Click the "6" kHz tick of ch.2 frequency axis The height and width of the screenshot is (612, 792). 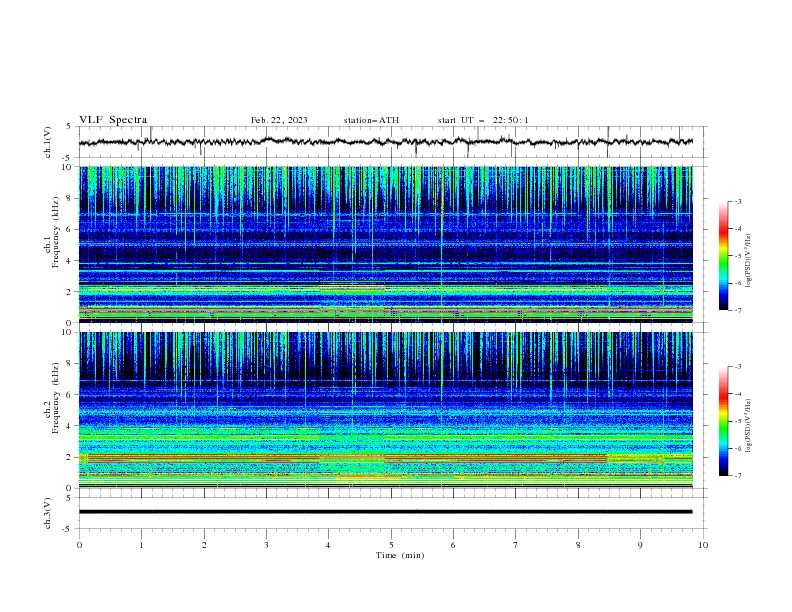[x=69, y=395]
